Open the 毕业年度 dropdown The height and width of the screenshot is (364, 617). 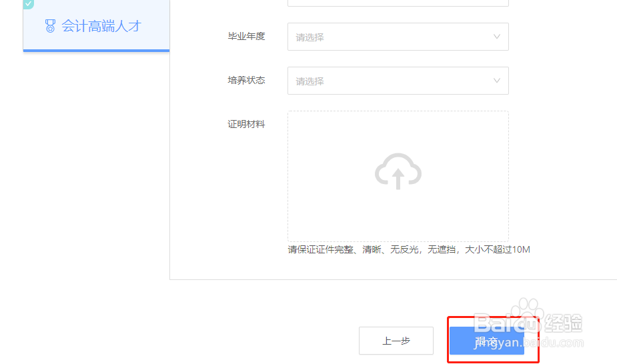pos(398,37)
